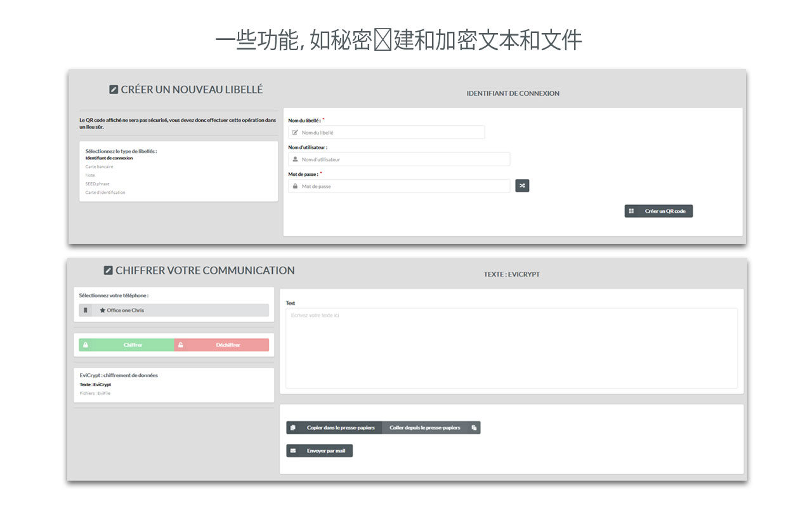This screenshot has height=508, width=812.
Task: Click the edit pencil icon beside CRÉER UN NOUVEAU LIBELLÉ
Action: [x=114, y=90]
